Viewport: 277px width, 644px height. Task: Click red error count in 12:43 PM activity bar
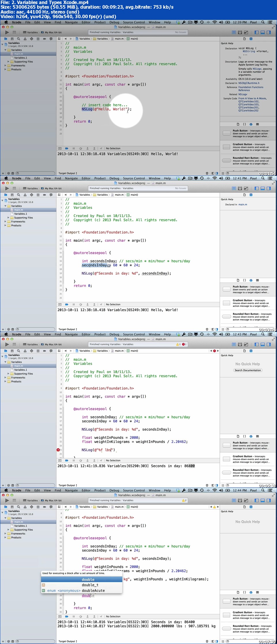point(184,344)
